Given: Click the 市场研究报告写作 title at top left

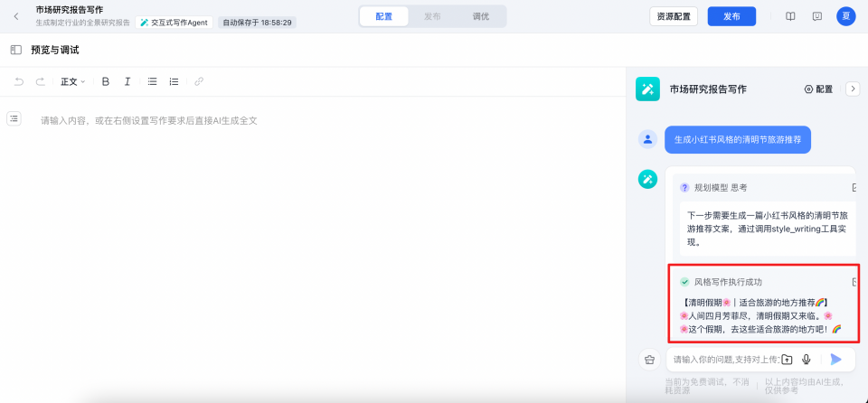Looking at the screenshot, I should coord(70,9).
